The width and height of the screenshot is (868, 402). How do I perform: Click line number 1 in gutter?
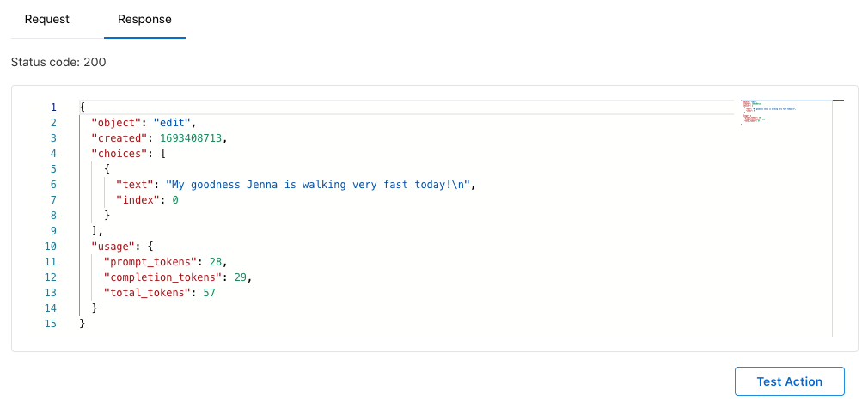pos(53,107)
